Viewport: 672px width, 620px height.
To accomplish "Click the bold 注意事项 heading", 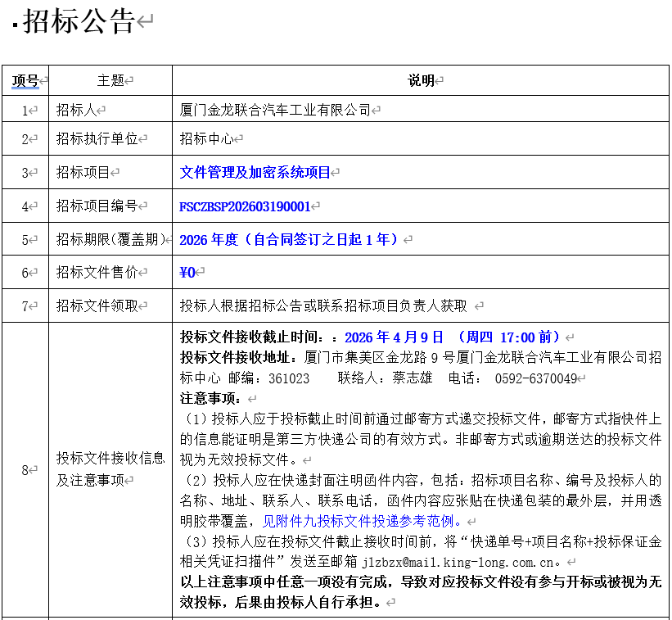I will click(x=207, y=399).
